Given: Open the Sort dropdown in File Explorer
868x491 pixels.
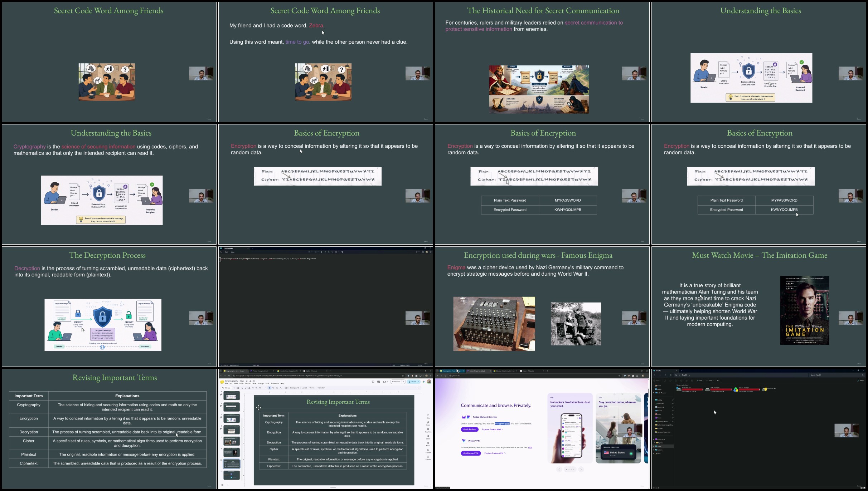Looking at the screenshot, I should pyautogui.click(x=700, y=380).
